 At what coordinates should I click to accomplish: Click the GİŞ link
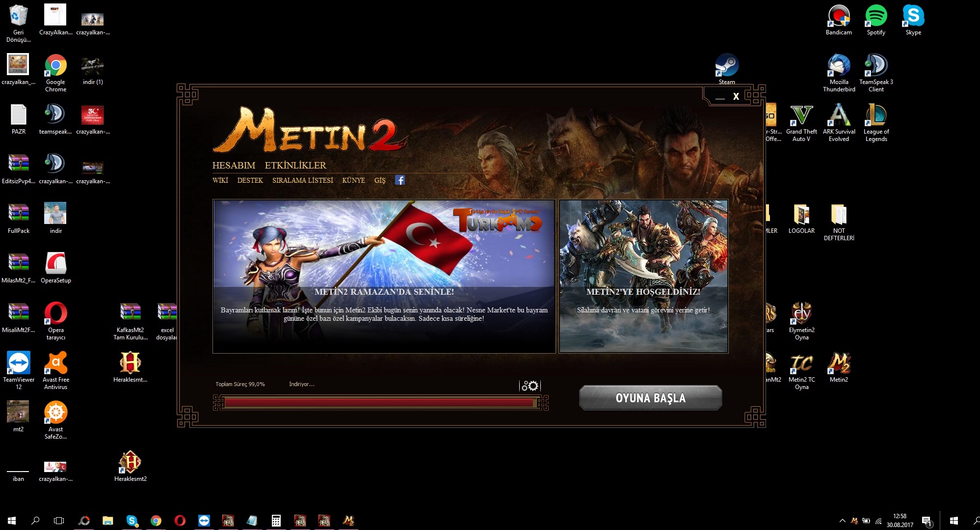[380, 180]
